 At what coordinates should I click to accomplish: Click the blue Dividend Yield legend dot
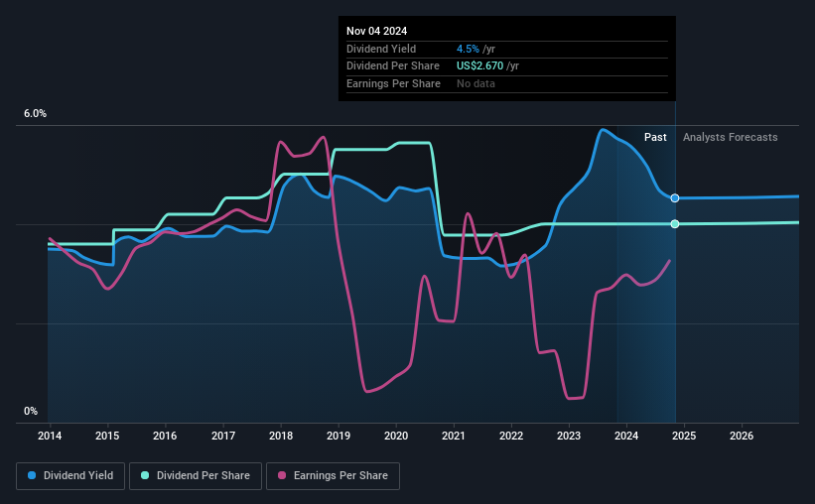coord(32,475)
